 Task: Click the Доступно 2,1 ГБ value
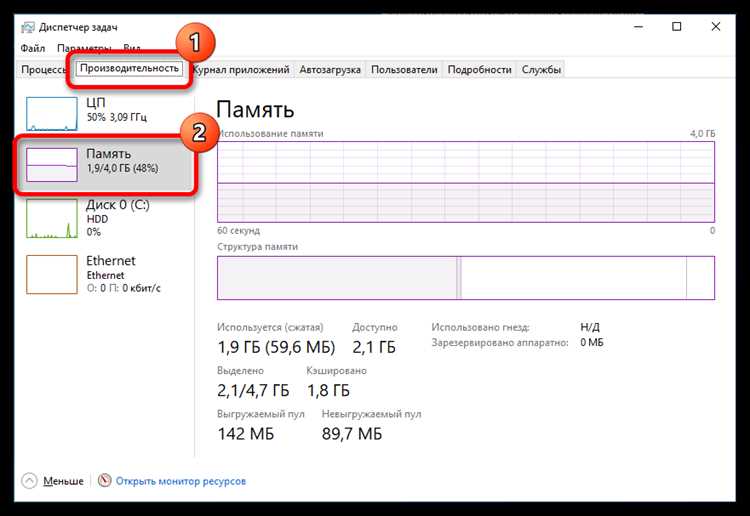tap(374, 347)
